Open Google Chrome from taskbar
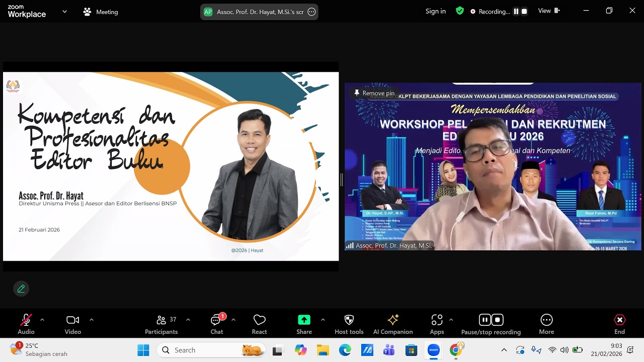 pyautogui.click(x=456, y=350)
